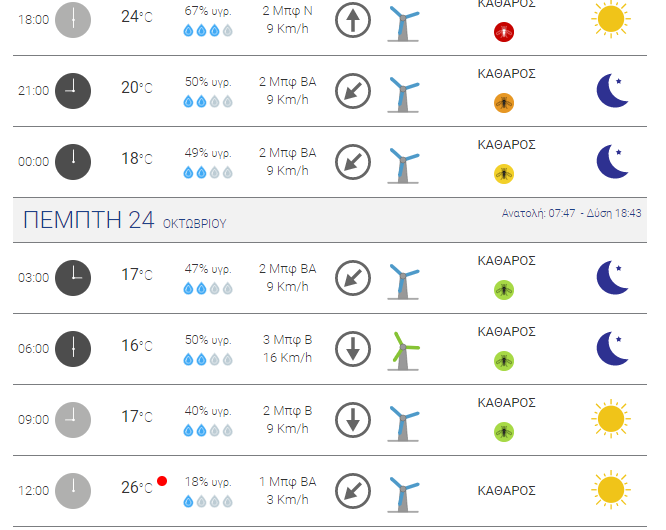Viewport: 666px width, 530px height.
Task: Click the 3 Μπφ Β 16 Km/h wind text
Action: pos(288,349)
